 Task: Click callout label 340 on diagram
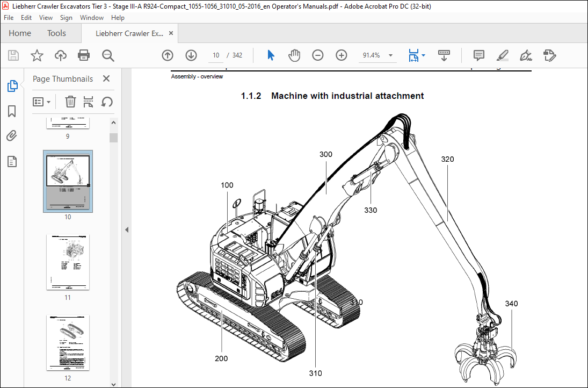point(512,304)
